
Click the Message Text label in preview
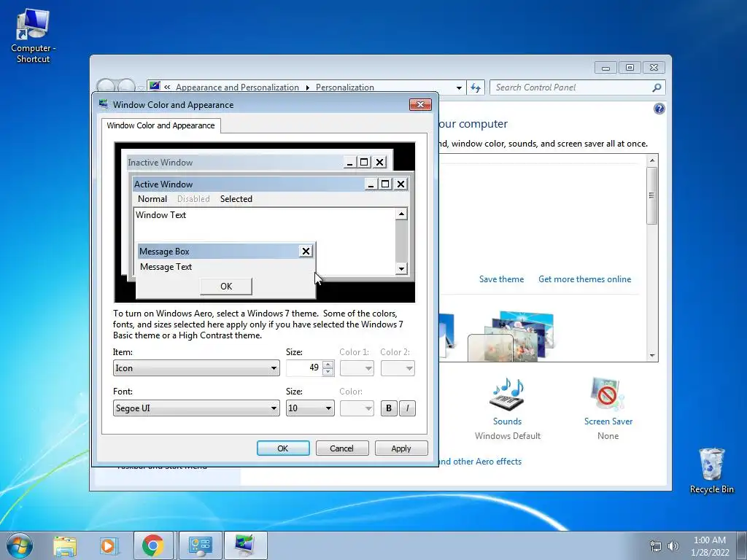pos(166,267)
